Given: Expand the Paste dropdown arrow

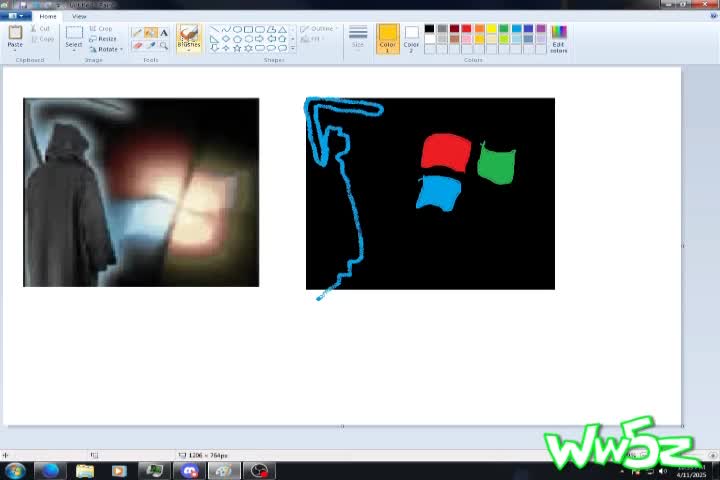Looking at the screenshot, I should pyautogui.click(x=15, y=50).
